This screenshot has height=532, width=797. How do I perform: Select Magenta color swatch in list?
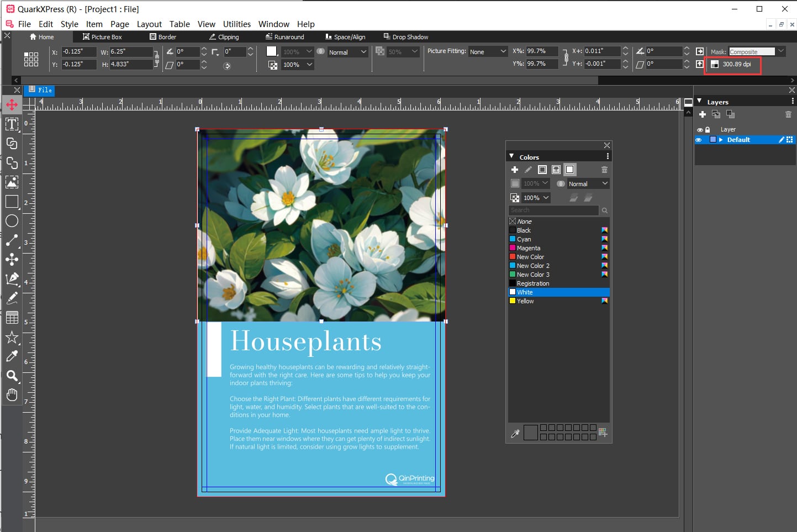click(x=558, y=248)
